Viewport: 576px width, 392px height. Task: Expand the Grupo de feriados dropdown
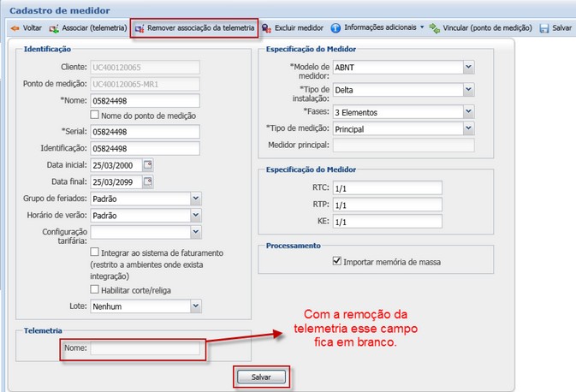pos(196,199)
